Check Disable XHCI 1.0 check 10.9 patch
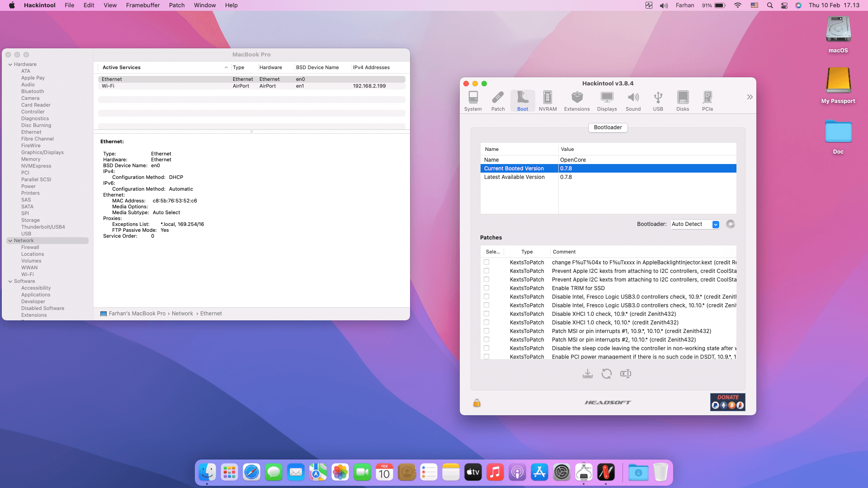This screenshot has height=488, width=868. click(486, 314)
